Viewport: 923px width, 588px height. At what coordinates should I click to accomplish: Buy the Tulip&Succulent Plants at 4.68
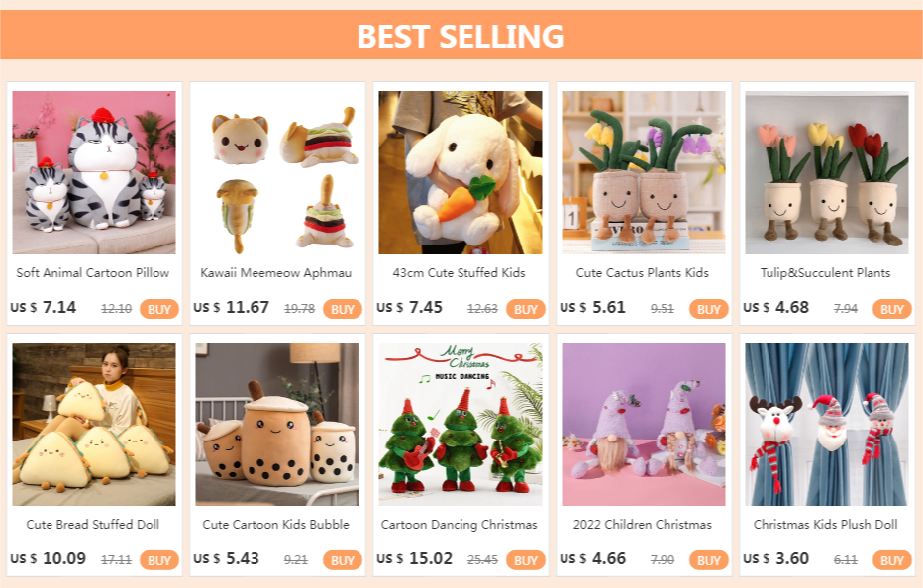(x=891, y=309)
